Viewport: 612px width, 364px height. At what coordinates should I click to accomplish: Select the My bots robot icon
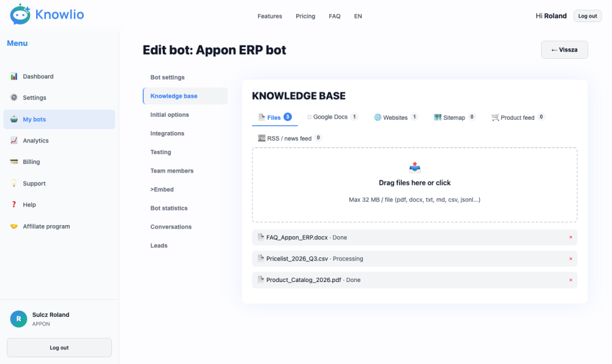(14, 119)
